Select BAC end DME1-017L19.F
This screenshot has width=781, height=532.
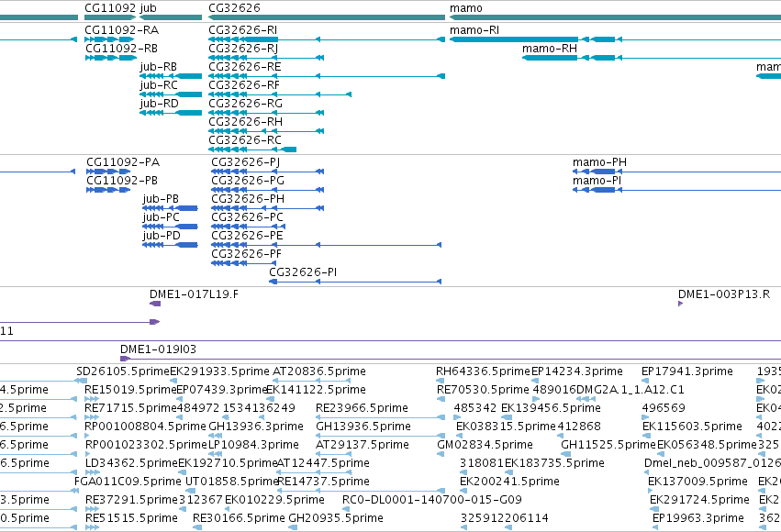click(194, 294)
